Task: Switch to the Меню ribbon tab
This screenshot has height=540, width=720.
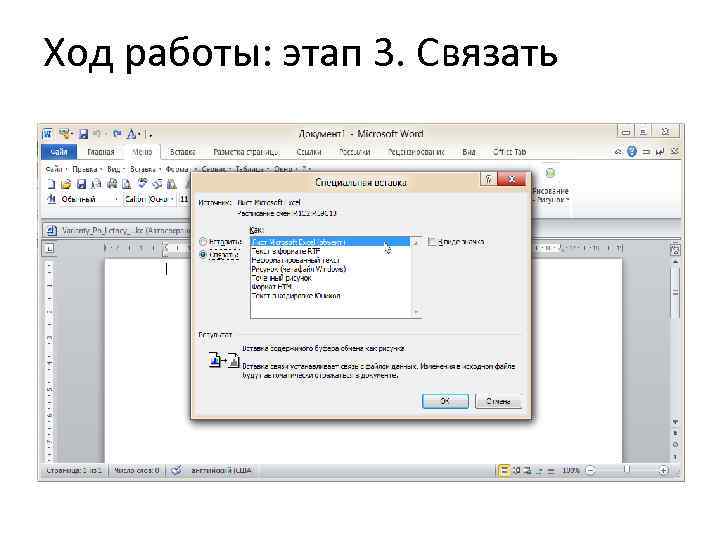Action: point(142,152)
